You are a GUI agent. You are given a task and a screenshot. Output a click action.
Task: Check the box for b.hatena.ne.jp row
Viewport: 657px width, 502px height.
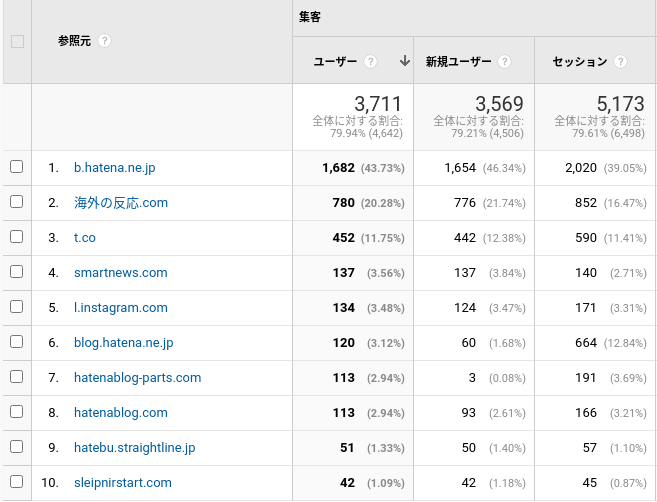[16, 167]
